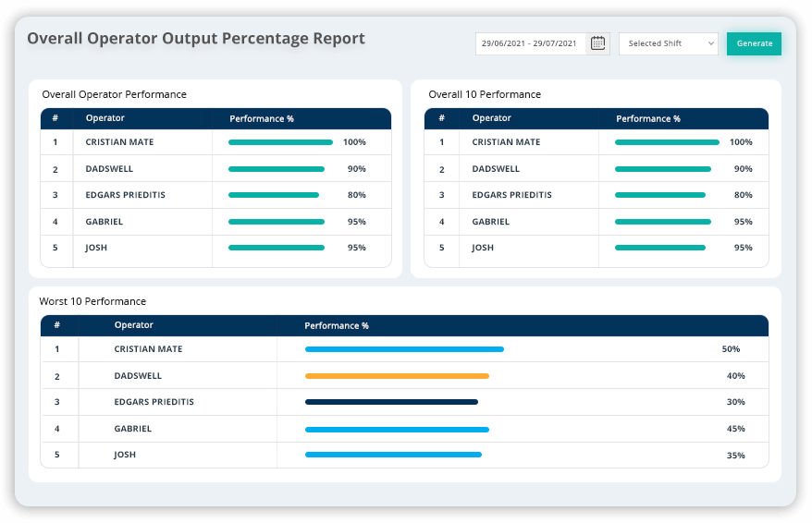
Task: Click Performance % header in Overall 10 Performance
Action: [647, 118]
